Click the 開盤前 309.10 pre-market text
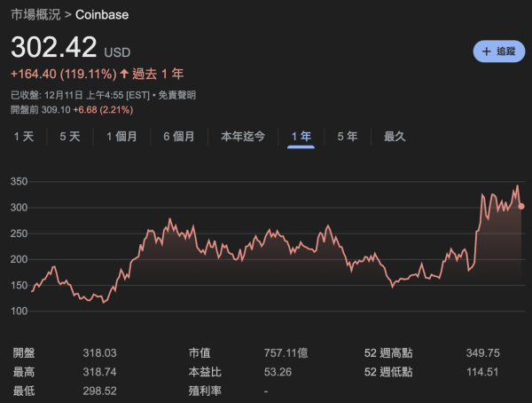Viewport: 532px width, 403px height. [41, 110]
